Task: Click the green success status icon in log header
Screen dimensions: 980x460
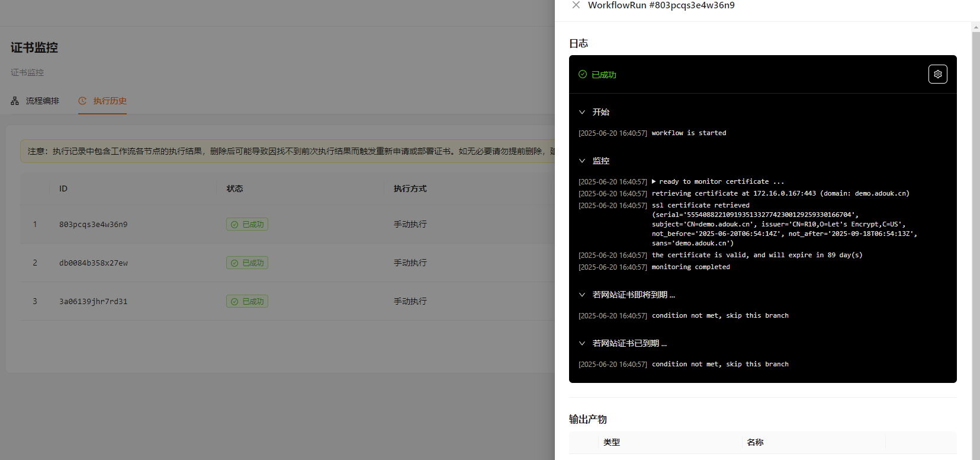Action: point(583,75)
